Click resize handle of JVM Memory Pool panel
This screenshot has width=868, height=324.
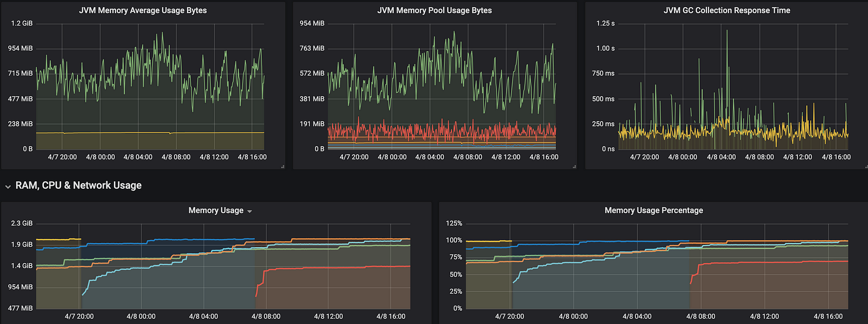click(575, 167)
